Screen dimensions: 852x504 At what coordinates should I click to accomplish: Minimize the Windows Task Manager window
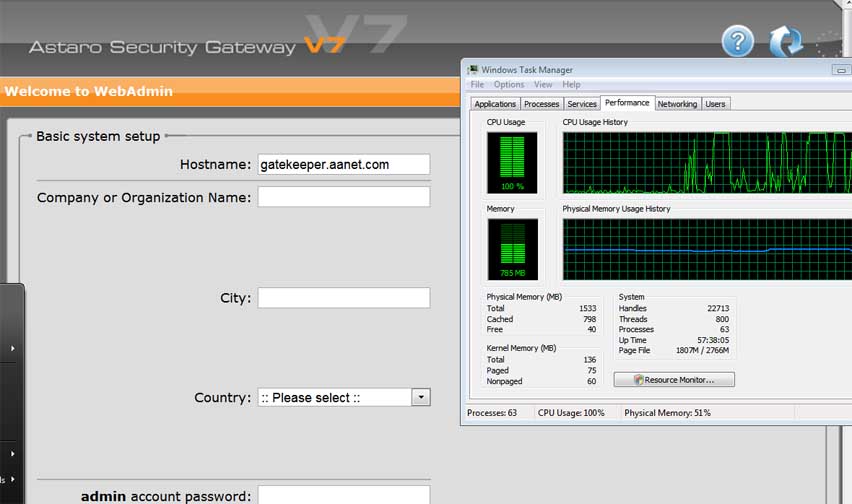coord(841,70)
